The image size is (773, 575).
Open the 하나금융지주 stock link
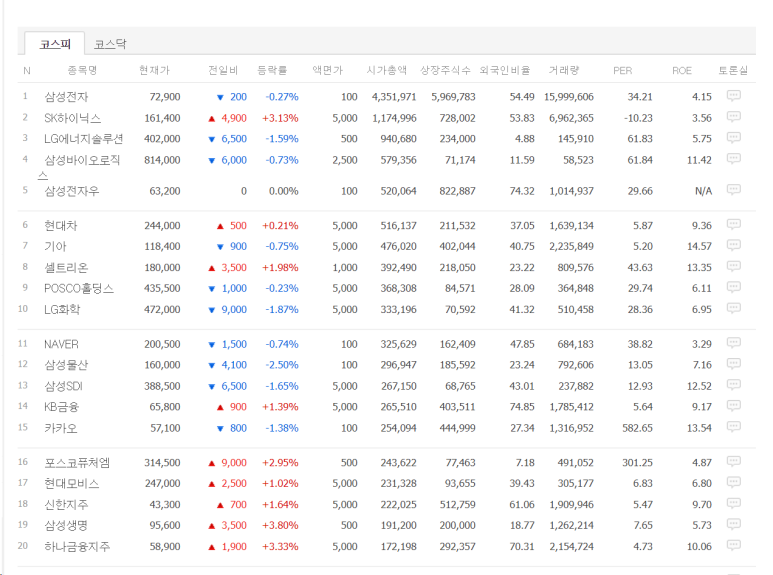(77, 546)
